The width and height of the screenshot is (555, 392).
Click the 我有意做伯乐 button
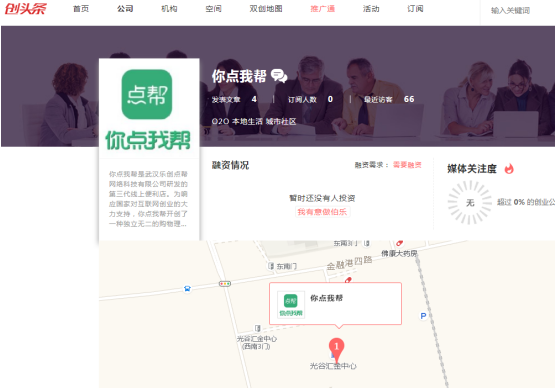point(322,212)
